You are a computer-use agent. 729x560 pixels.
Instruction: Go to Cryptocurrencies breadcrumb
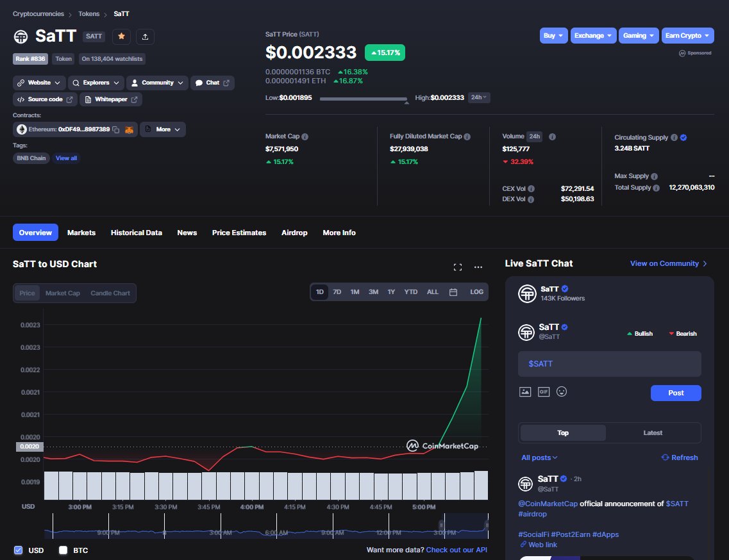point(38,14)
